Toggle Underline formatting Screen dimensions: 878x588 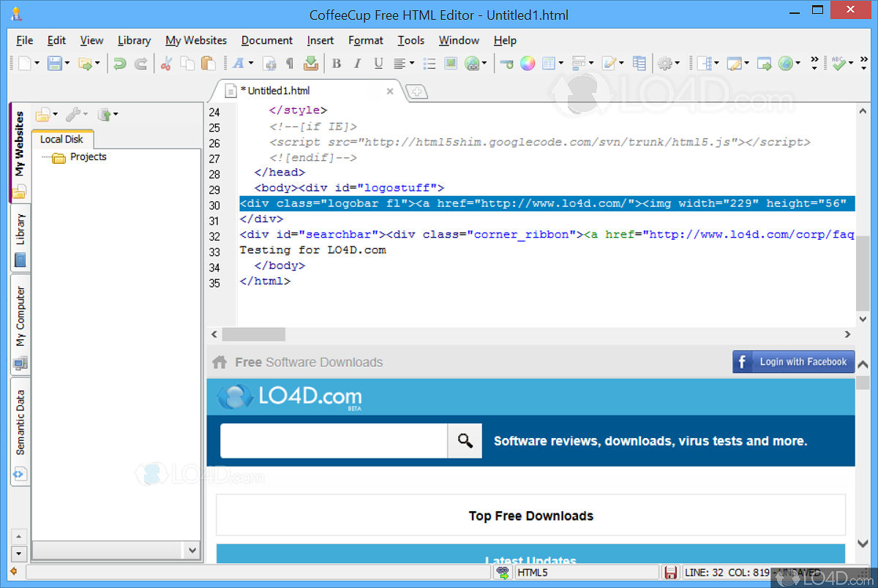(378, 64)
